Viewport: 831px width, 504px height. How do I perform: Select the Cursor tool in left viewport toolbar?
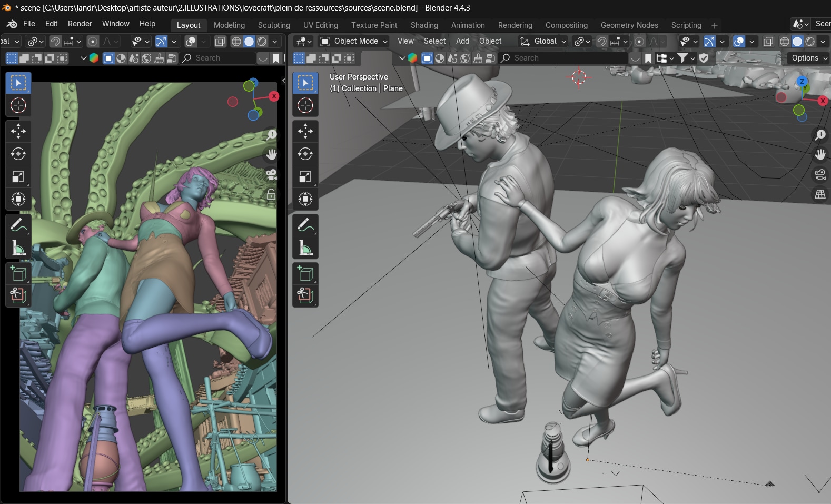tap(18, 105)
